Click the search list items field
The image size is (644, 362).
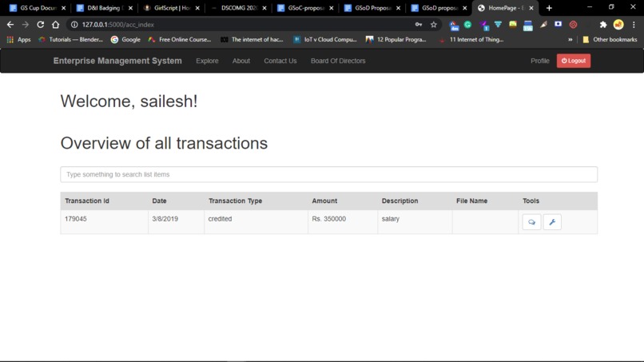[x=328, y=174]
